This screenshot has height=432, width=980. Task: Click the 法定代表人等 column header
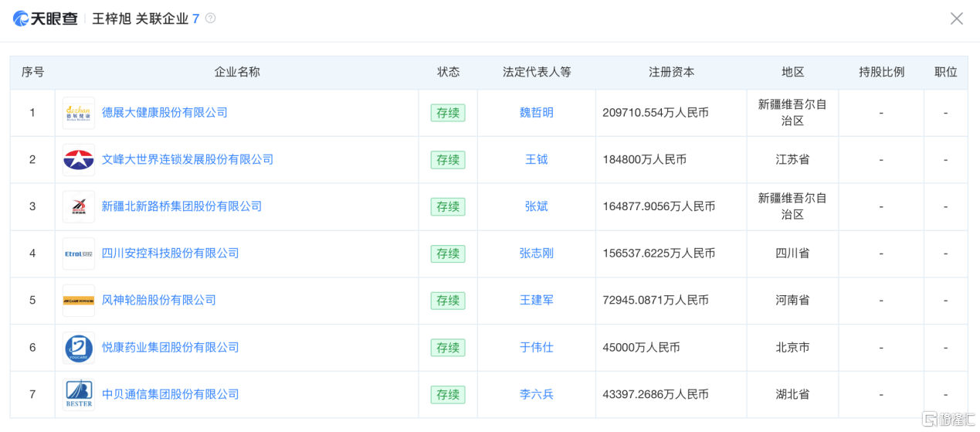537,72
